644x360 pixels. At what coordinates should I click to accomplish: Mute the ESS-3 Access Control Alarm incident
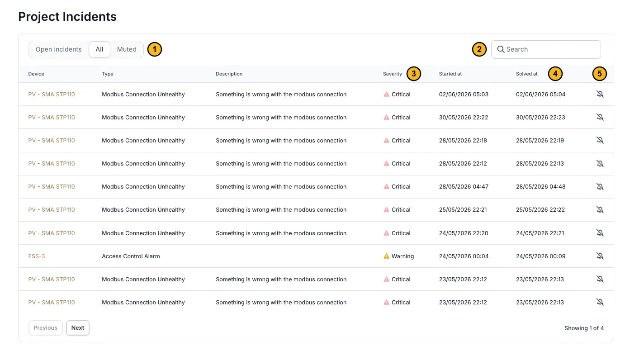pos(600,256)
